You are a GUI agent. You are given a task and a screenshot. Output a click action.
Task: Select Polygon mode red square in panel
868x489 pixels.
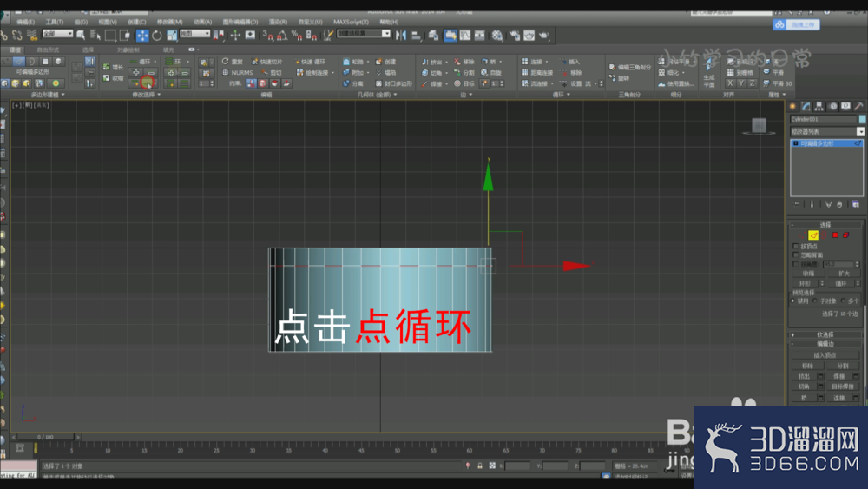point(835,235)
